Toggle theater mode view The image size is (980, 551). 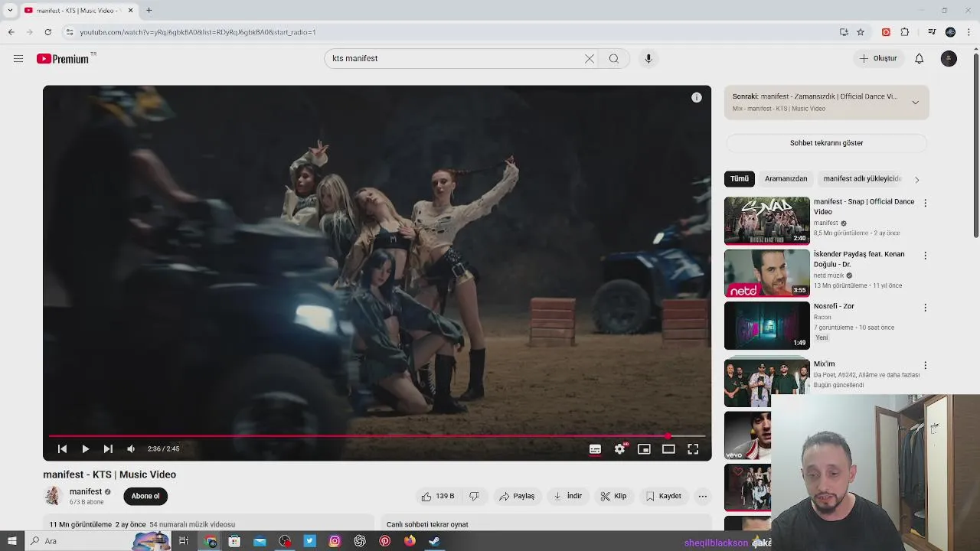click(x=668, y=449)
